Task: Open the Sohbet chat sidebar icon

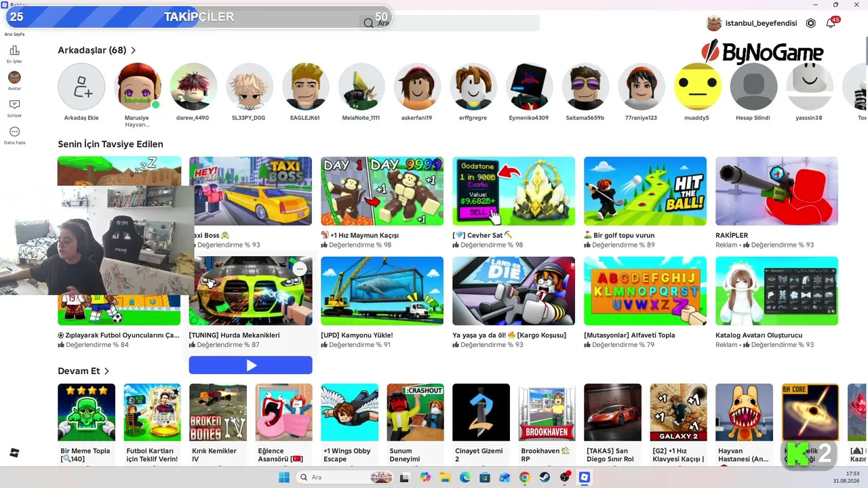Action: click(x=14, y=104)
